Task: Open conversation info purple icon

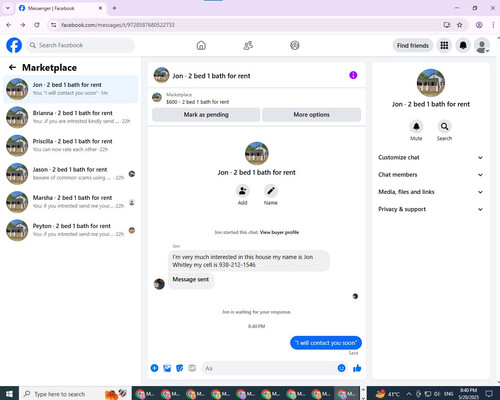Action: (353, 75)
